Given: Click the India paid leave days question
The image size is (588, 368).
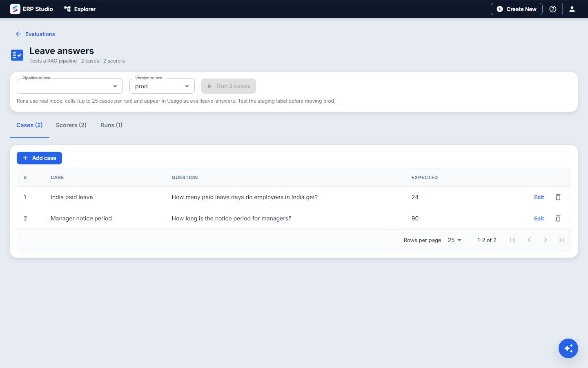Looking at the screenshot, I should tap(245, 197).
